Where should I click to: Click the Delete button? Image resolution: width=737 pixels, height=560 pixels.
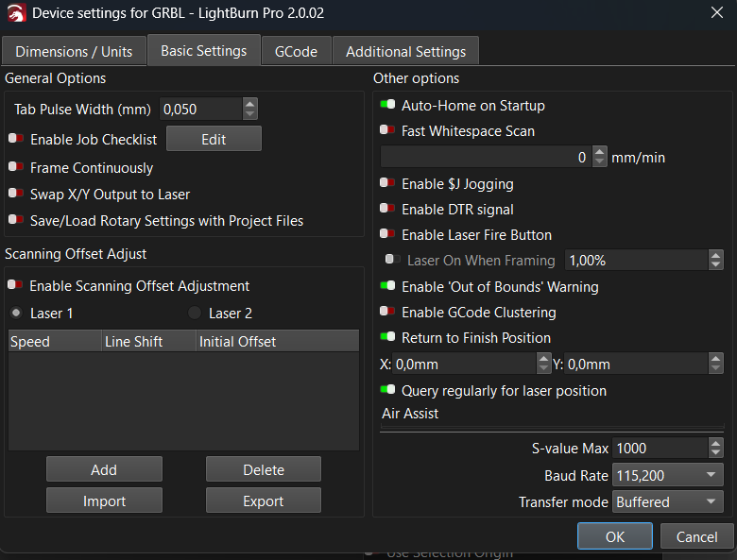(264, 469)
